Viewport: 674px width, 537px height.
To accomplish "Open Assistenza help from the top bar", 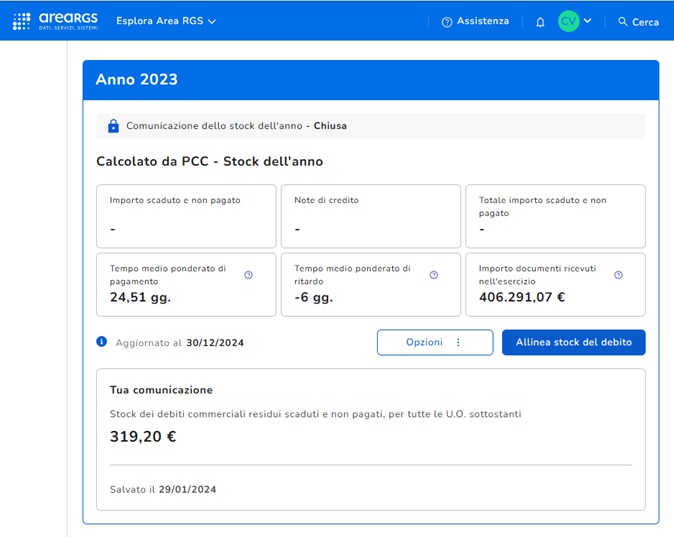I will (475, 21).
